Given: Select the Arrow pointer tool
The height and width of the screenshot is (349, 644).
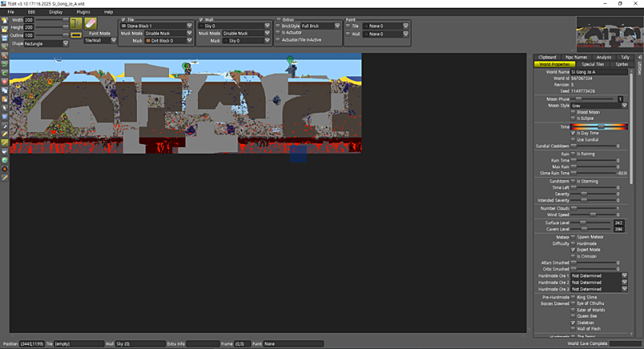Looking at the screenshot, I should [x=5, y=109].
